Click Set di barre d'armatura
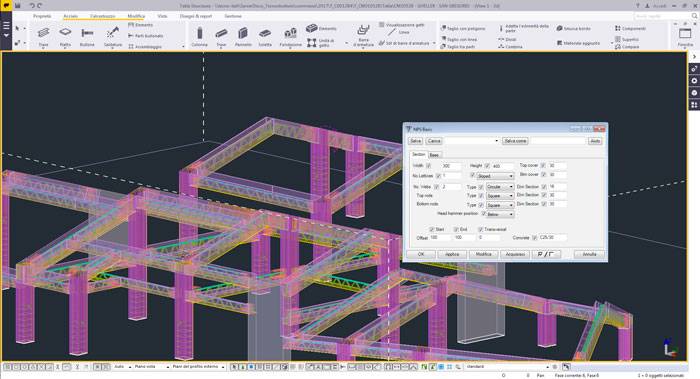Viewport: 700px width, 379px height. [404, 43]
